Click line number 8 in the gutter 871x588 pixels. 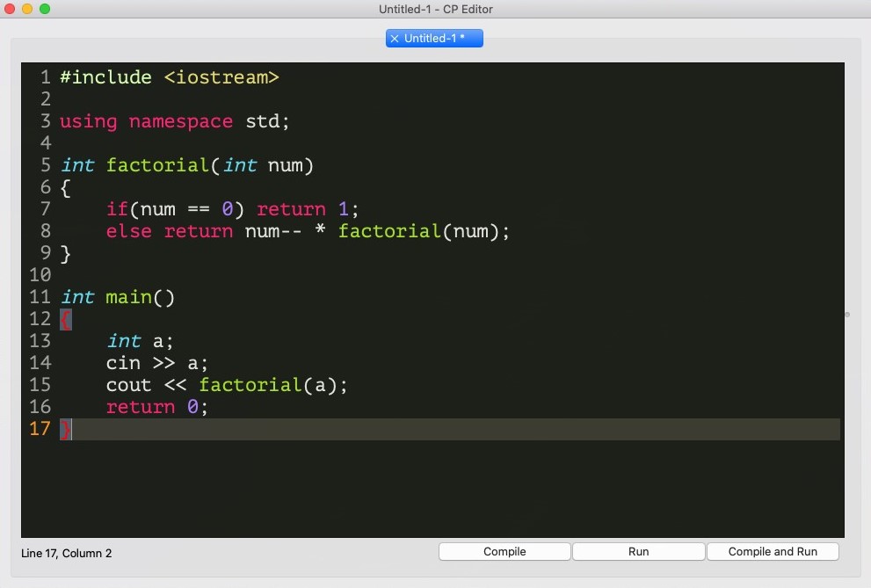45,231
